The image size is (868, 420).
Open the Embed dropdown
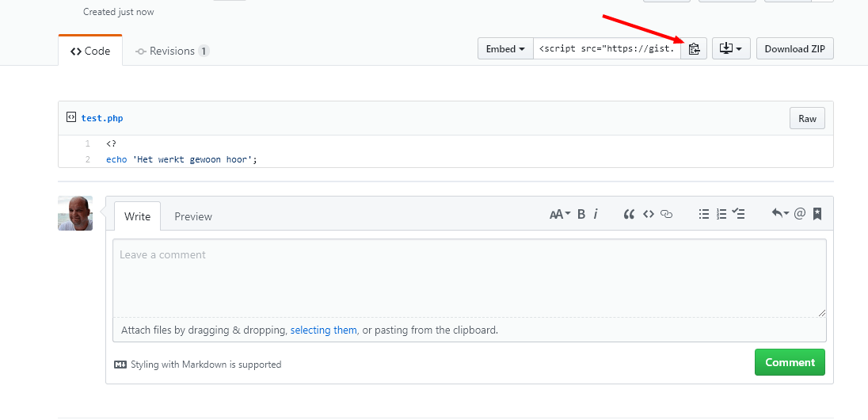click(x=505, y=49)
